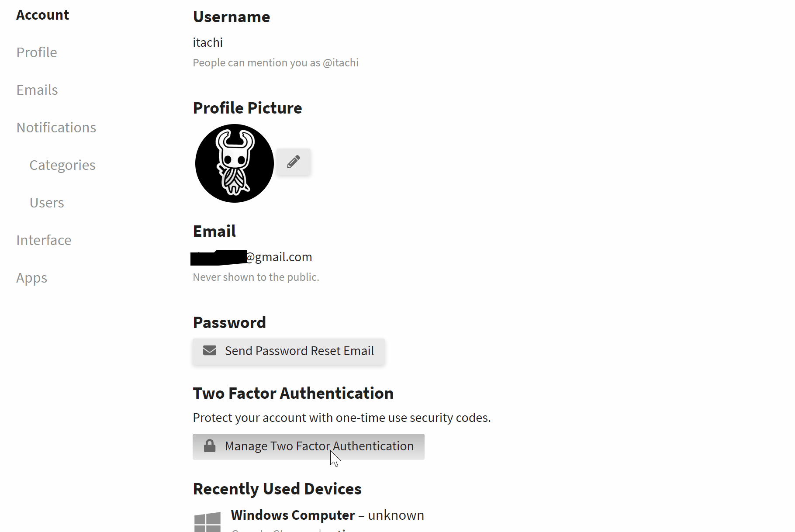Switch to Notifications preferences
The image size is (795, 532).
point(56,128)
